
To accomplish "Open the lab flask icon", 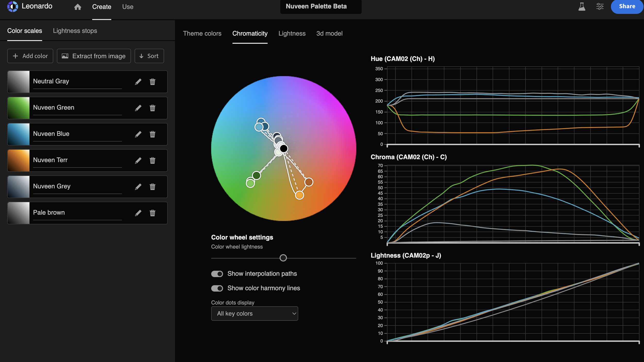I will point(582,6).
